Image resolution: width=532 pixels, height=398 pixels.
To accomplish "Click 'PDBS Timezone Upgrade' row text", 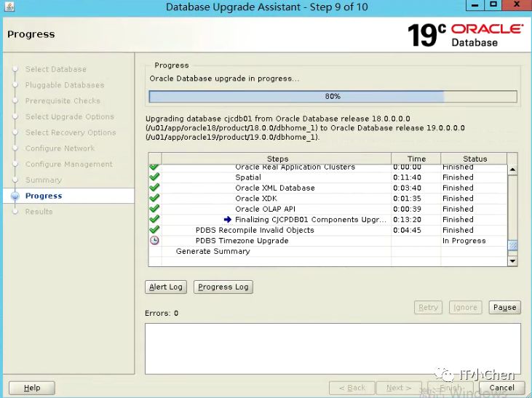I will [x=242, y=241].
